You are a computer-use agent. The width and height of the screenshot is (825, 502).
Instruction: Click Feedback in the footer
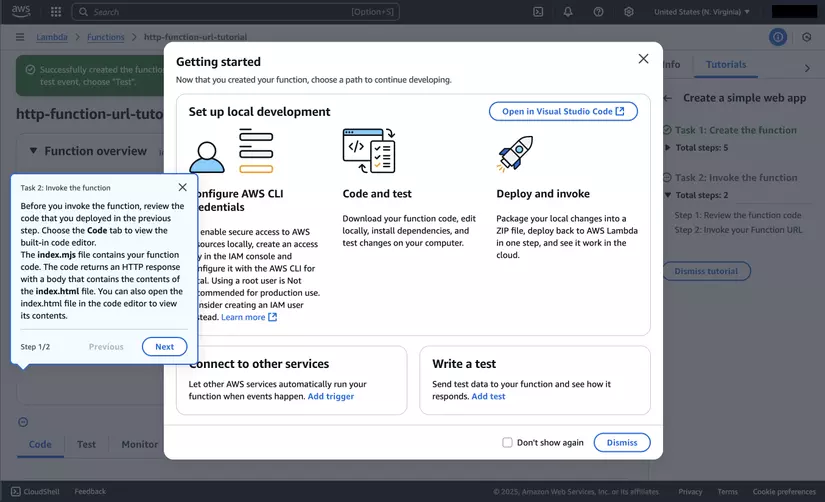[90, 491]
